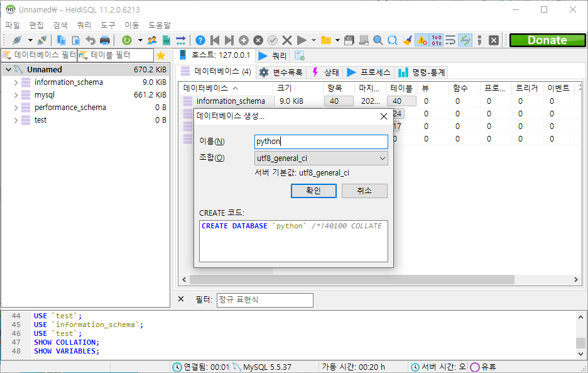
Task: Expand the performance_schema tree node
Action: 16,108
